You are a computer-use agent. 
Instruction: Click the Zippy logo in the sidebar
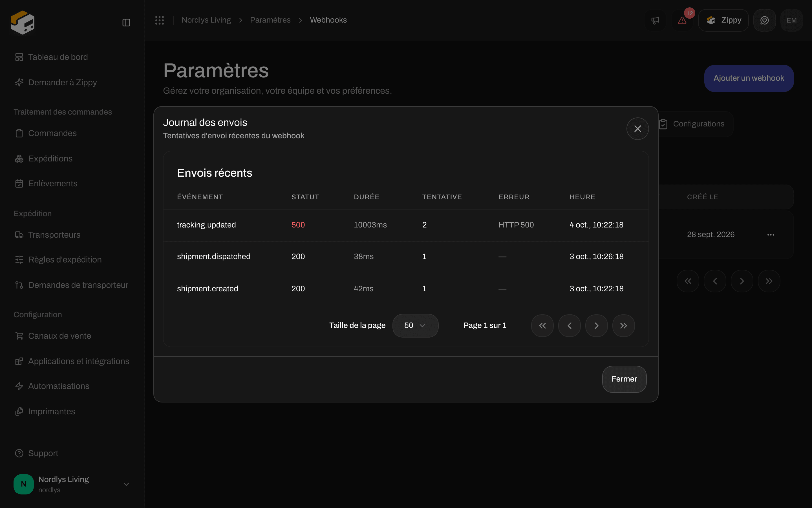coord(23,23)
